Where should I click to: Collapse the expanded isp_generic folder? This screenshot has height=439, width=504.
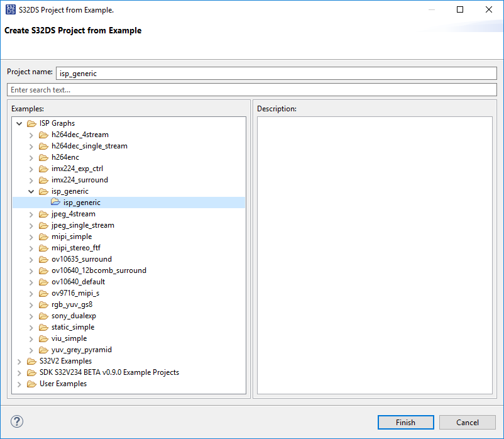pyautogui.click(x=31, y=191)
